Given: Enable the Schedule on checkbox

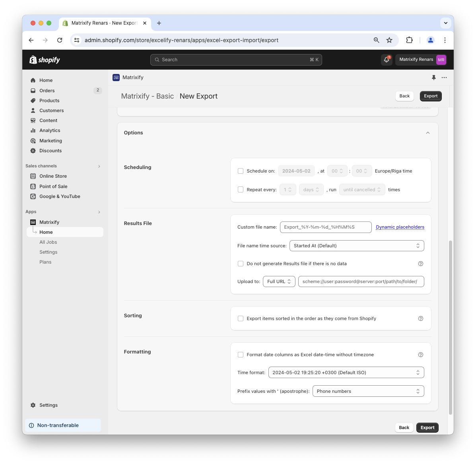Looking at the screenshot, I should 241,171.
